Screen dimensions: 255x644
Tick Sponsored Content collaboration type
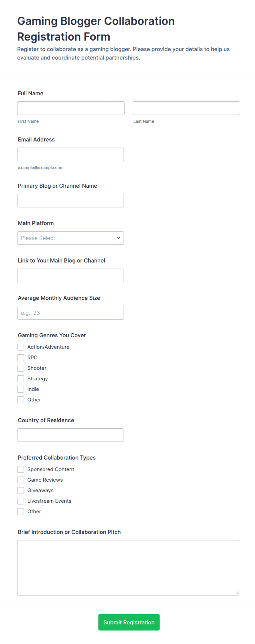tap(21, 469)
